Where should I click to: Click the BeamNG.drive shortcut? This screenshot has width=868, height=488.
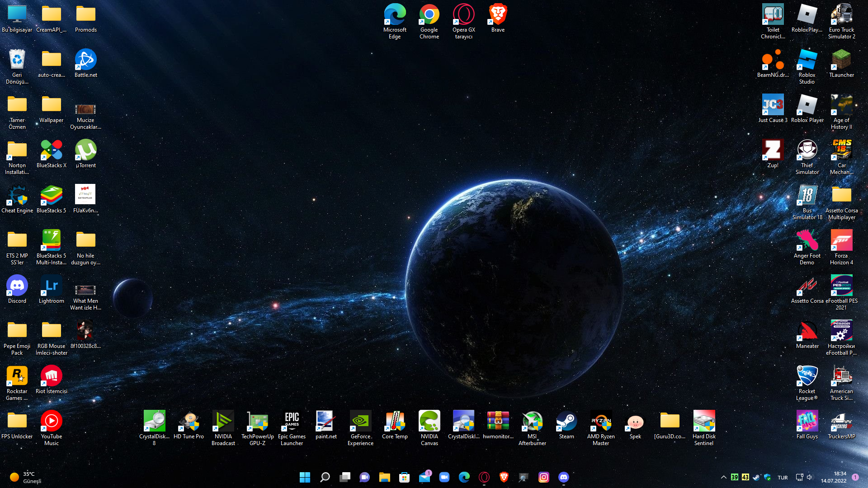(773, 63)
